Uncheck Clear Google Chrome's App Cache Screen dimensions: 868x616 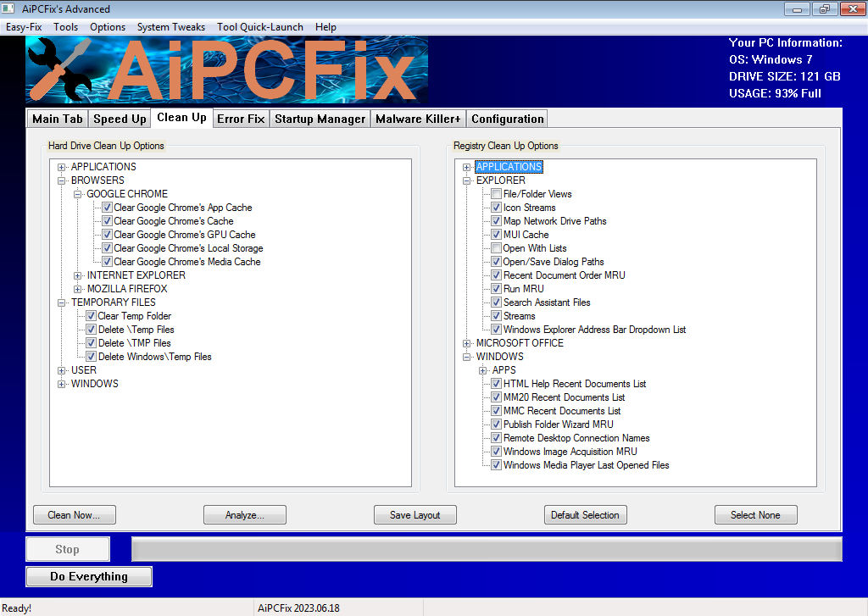[x=108, y=208]
